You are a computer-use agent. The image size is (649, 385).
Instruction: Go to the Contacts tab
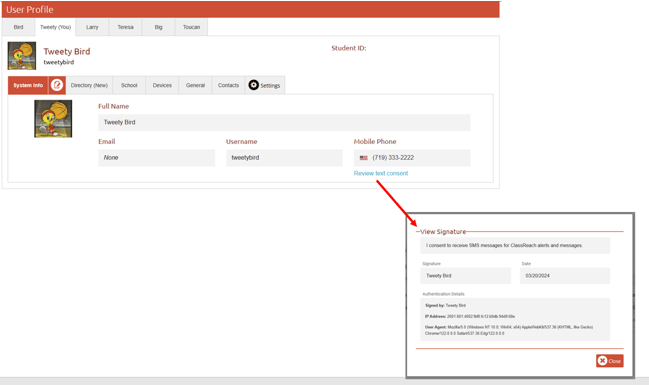228,85
